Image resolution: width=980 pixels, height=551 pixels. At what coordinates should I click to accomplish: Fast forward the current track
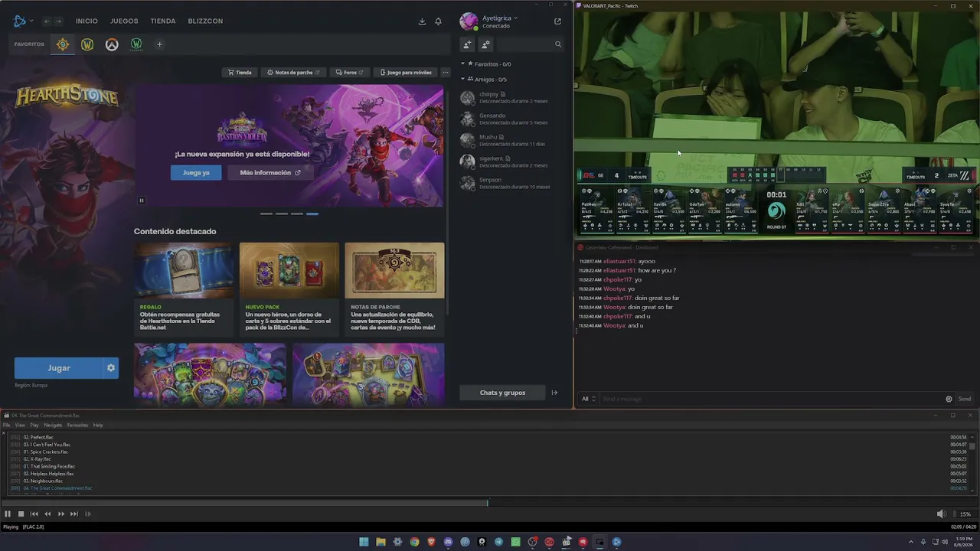point(61,514)
